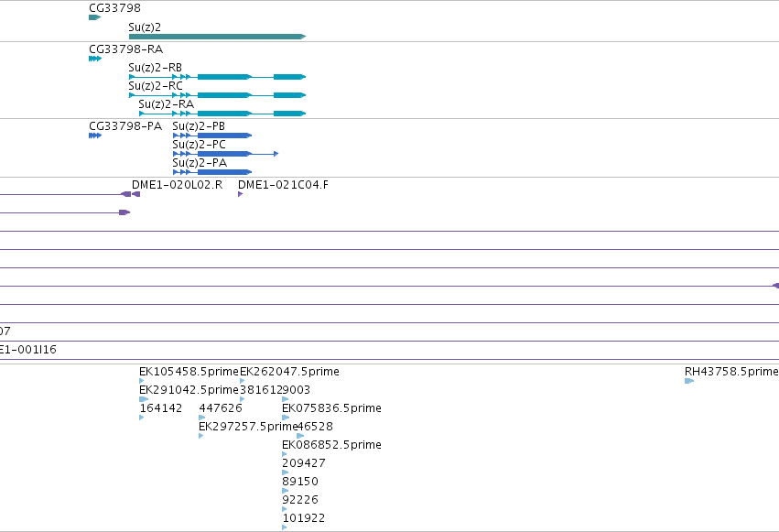Click the Su(z)2 gene bar

[x=217, y=37]
